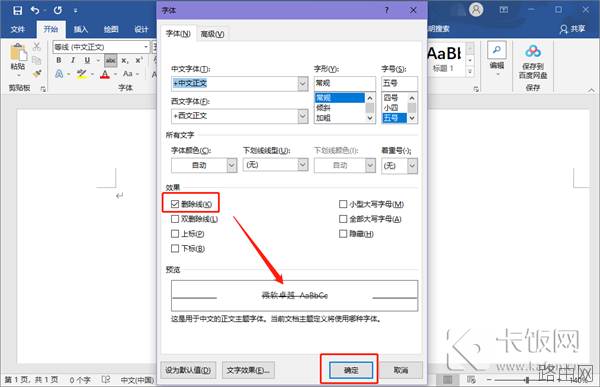Check the 上标 superscript checkbox
This screenshot has height=387, width=600.
coord(175,234)
